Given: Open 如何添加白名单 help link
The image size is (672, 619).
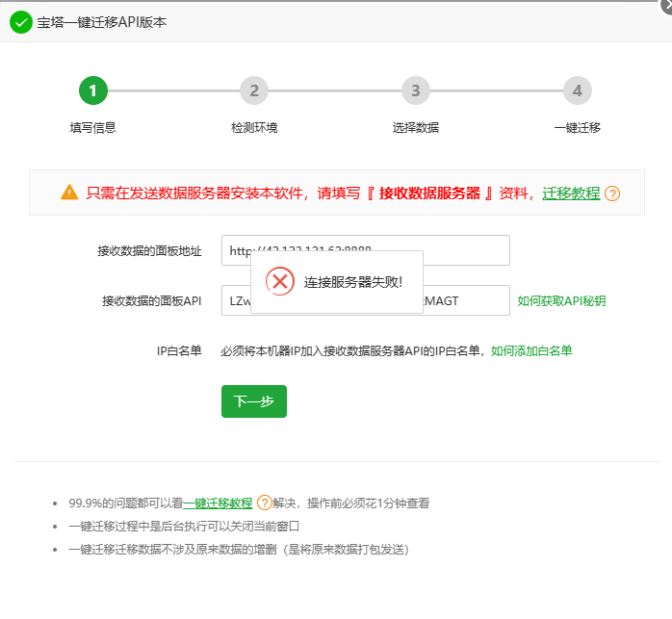Looking at the screenshot, I should (531, 351).
